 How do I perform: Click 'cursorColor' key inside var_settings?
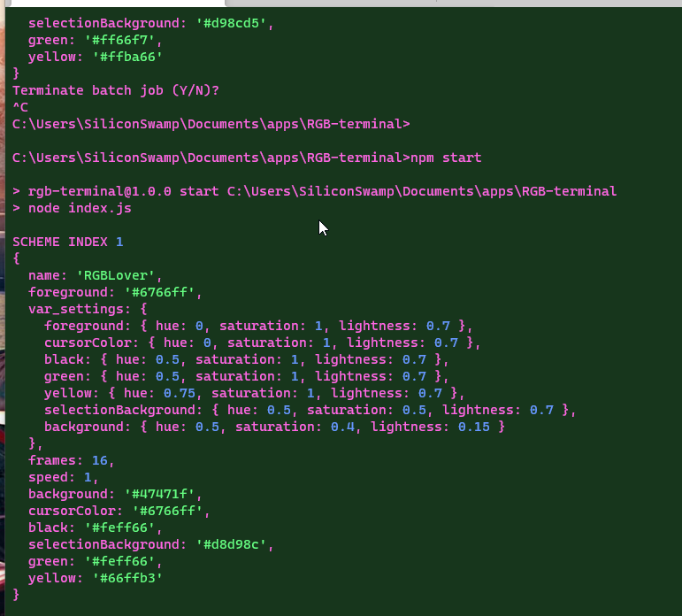tap(88, 343)
